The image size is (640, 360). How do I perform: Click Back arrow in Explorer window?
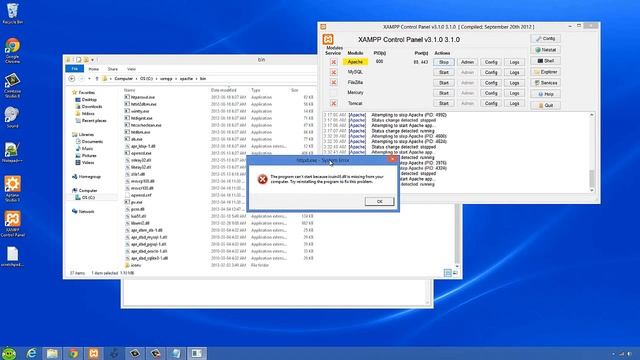[72, 78]
